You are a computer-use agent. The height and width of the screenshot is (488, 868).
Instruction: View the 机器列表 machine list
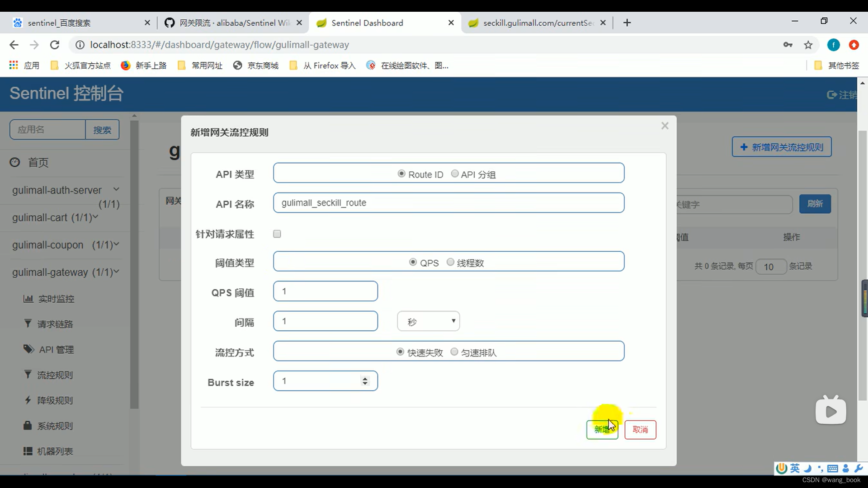click(55, 450)
